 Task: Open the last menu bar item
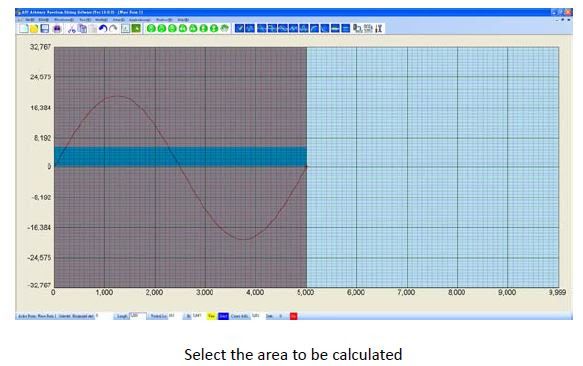tap(183, 20)
